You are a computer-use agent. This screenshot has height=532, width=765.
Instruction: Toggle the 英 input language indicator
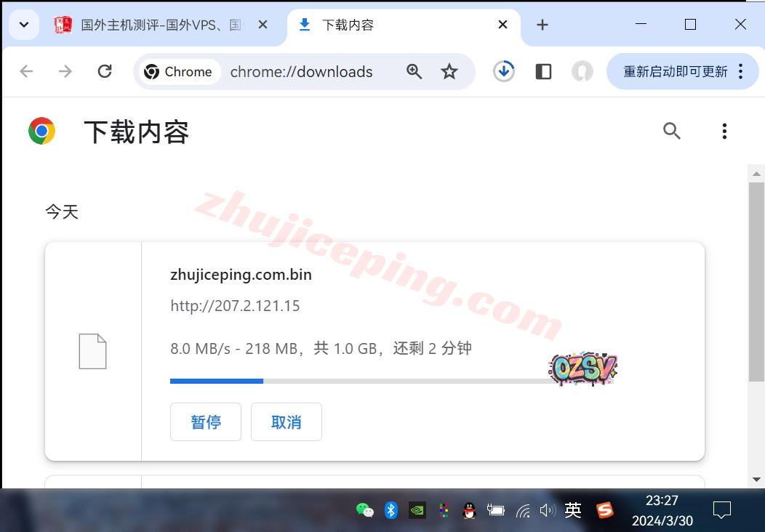(x=573, y=510)
